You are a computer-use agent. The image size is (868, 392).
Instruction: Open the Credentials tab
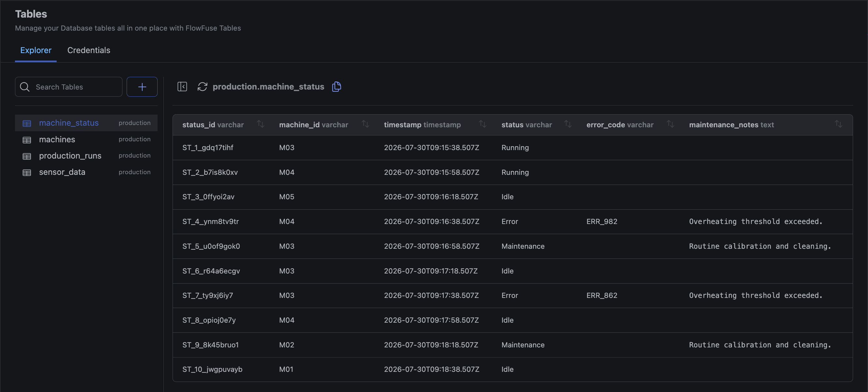pos(89,50)
